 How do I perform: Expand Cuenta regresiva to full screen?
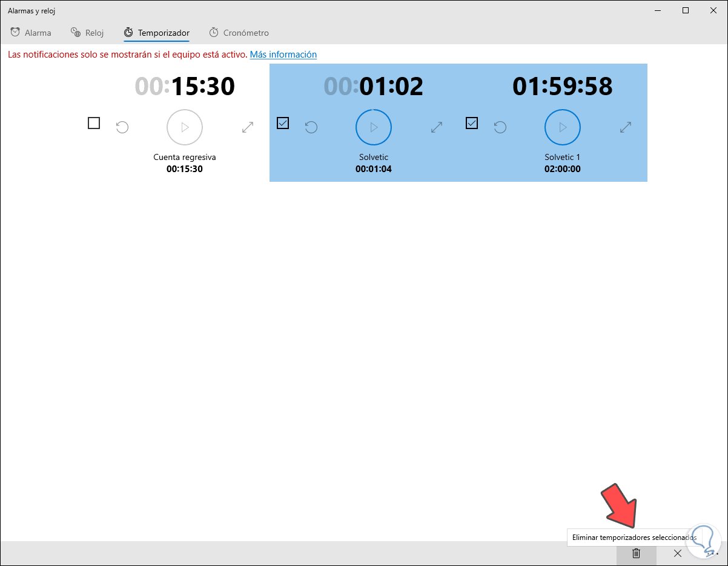pyautogui.click(x=247, y=127)
